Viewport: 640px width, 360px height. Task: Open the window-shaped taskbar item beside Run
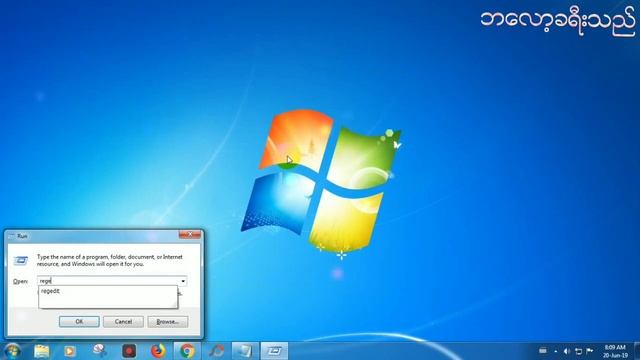(245, 351)
